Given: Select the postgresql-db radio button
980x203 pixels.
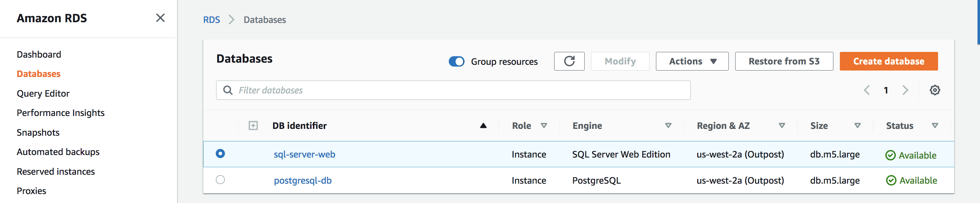Looking at the screenshot, I should point(220,179).
